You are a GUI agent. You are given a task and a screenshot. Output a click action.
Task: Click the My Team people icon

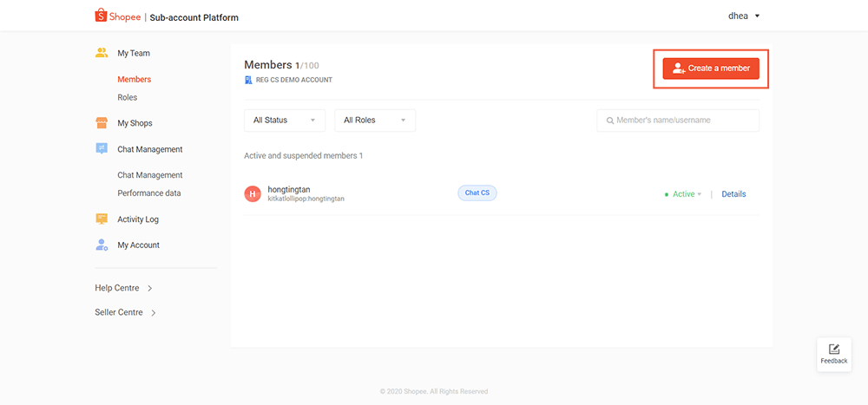102,53
